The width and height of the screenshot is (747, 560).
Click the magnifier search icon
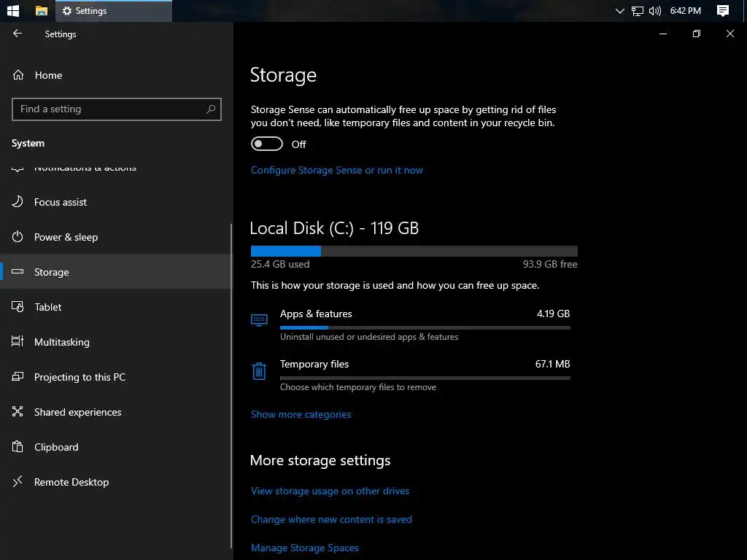[x=211, y=109]
